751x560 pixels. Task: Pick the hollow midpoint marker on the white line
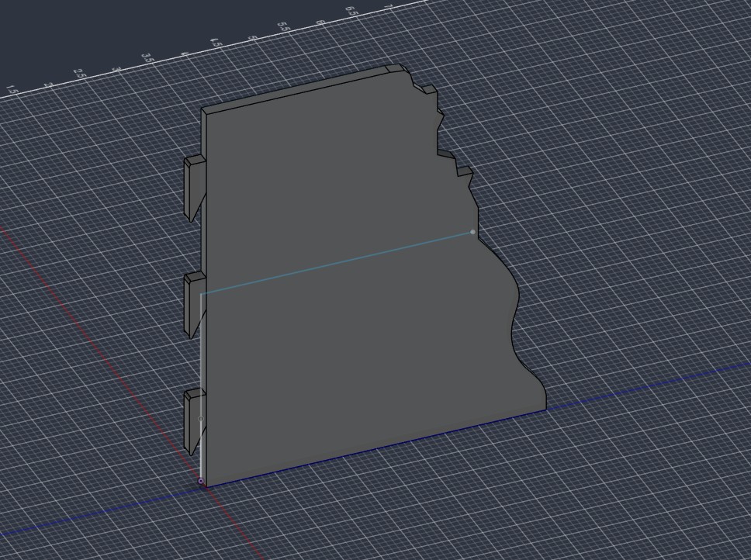(201, 419)
